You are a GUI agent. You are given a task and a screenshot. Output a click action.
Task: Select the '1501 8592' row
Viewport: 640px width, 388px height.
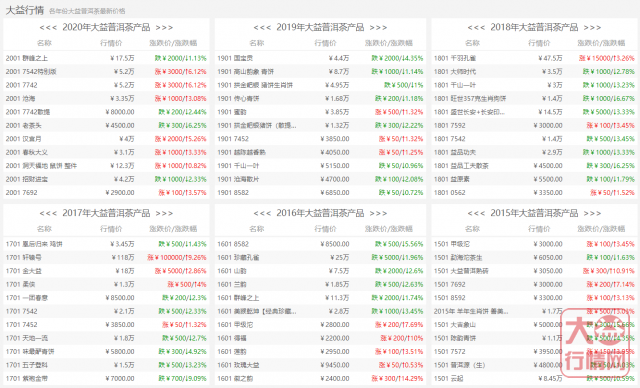[x=534, y=298]
